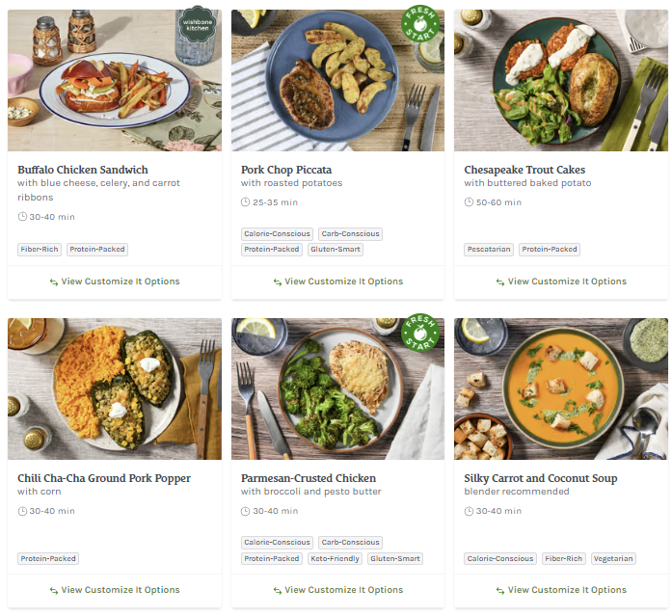Viewport: 672px width, 616px height.
Task: Click the swap arrows icon under Chili Cha-Cha Pork Popper
Action: [x=54, y=590]
